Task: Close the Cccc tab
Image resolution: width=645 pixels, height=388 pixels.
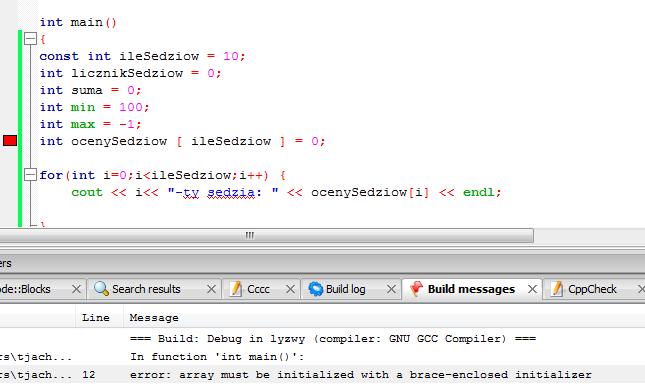Action: click(290, 289)
